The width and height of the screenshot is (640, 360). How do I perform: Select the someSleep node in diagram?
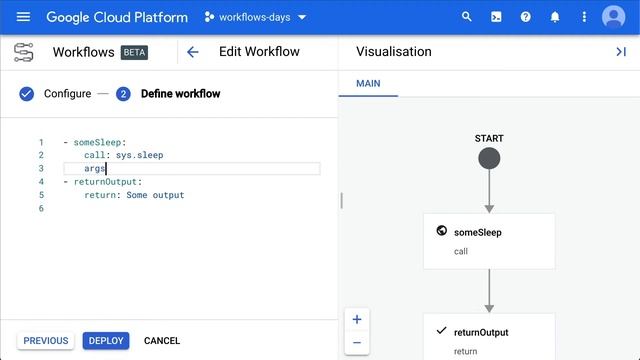(x=489, y=241)
